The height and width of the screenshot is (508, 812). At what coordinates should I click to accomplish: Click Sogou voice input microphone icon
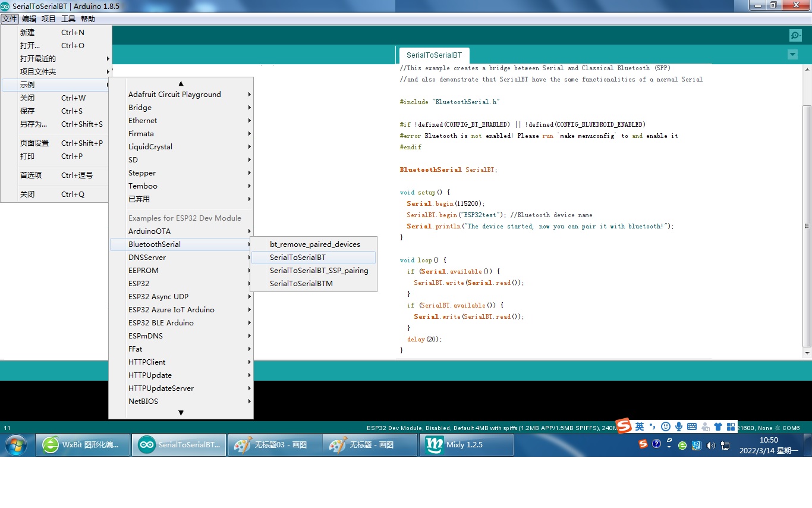[x=679, y=427]
